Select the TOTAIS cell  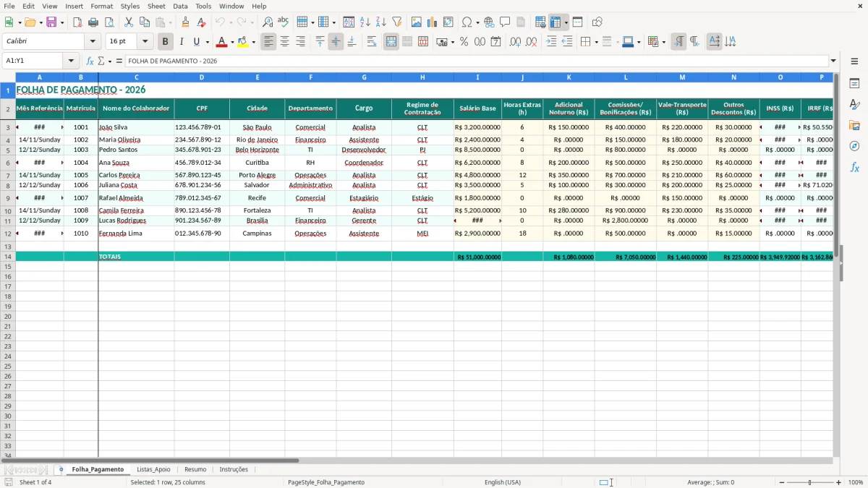tap(136, 257)
